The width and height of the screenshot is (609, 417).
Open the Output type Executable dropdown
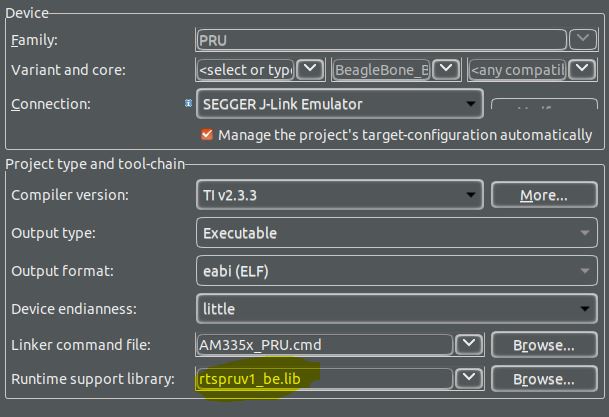[397, 233]
